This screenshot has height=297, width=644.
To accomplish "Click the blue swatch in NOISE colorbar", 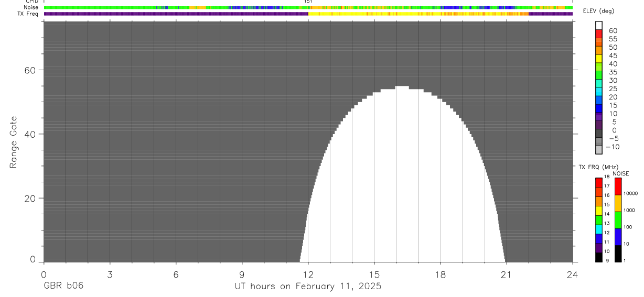I will pos(618,237).
